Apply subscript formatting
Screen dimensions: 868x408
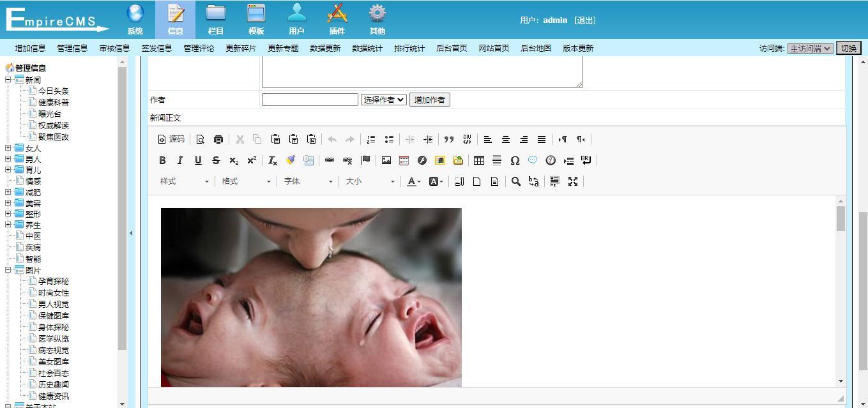[x=234, y=160]
